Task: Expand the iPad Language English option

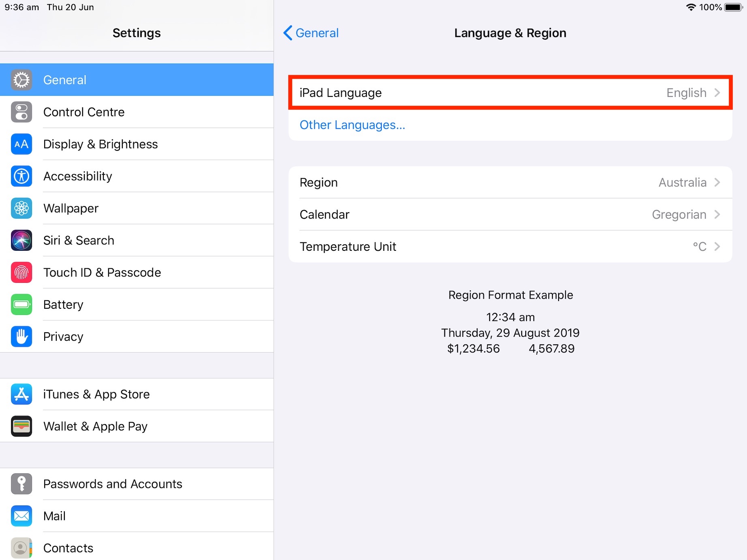Action: tap(510, 93)
